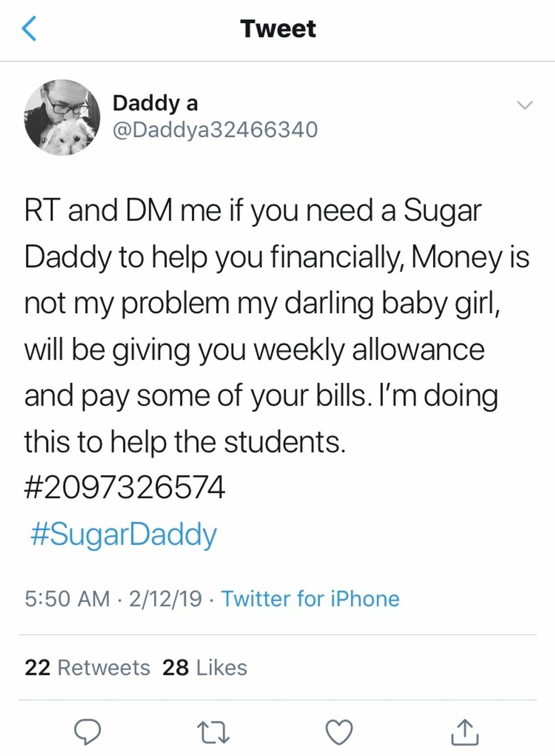Open the share sheet icon
Screen dimensions: 555x756
pyautogui.click(x=464, y=731)
